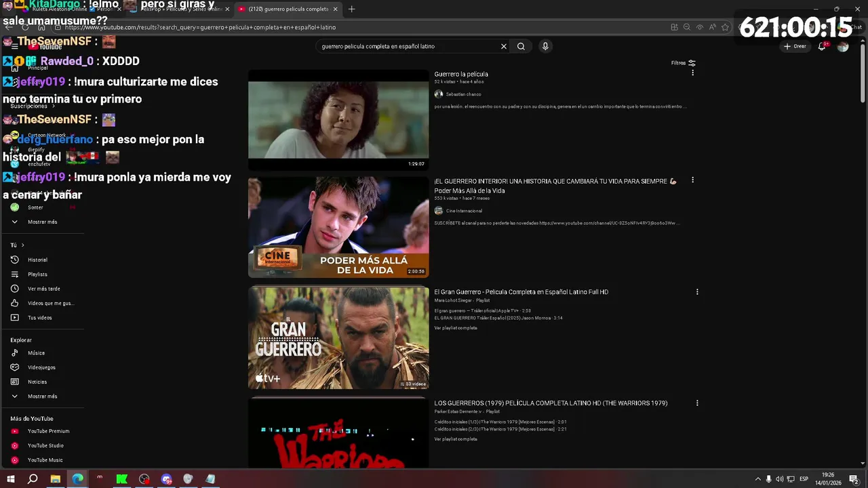Click the browser address bar URL
The height and width of the screenshot is (488, 868).
(x=201, y=27)
